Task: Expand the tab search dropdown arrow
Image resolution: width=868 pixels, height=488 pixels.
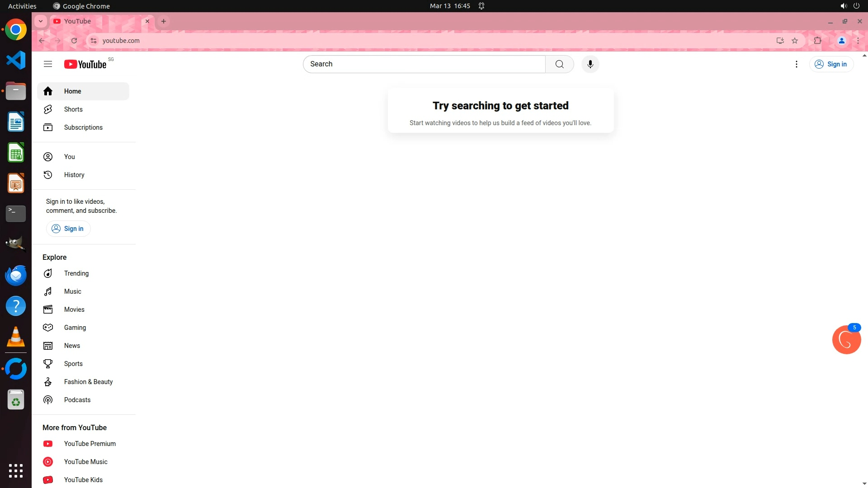Action: click(41, 21)
